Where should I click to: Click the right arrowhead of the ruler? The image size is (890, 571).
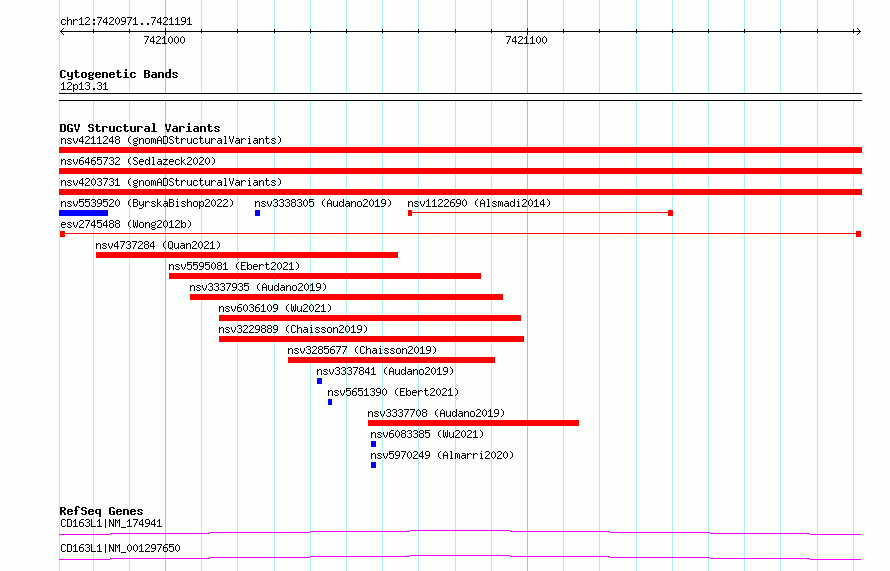coord(858,32)
